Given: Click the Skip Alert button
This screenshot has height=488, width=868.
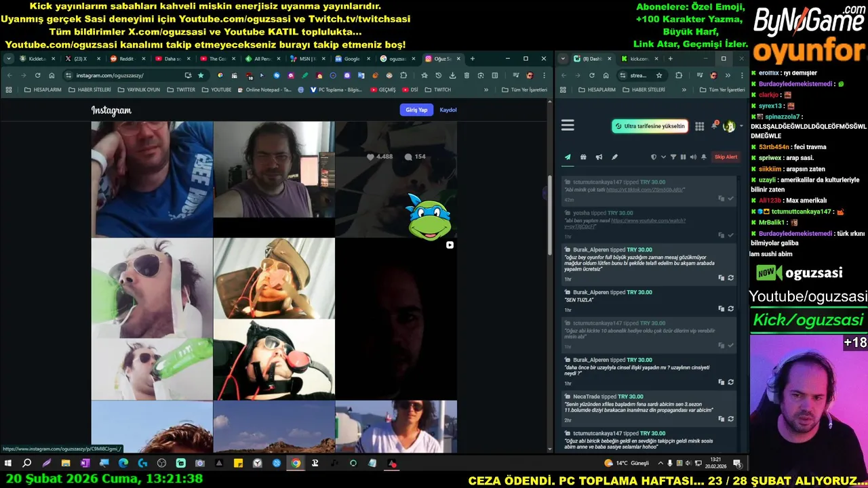Looking at the screenshot, I should (726, 157).
